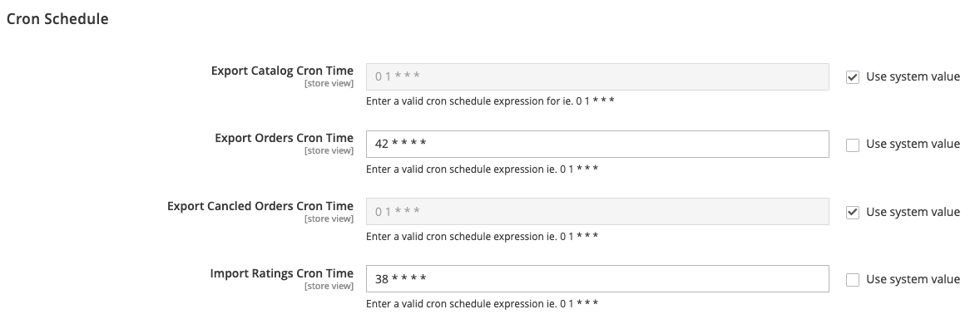Click the Export Orders Cron Time input field
The height and width of the screenshot is (319, 980).
point(597,145)
